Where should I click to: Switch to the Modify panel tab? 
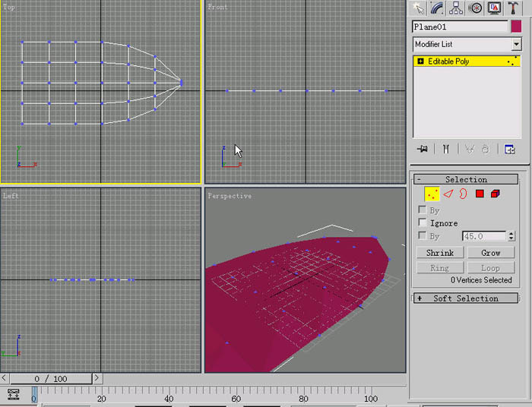437,8
